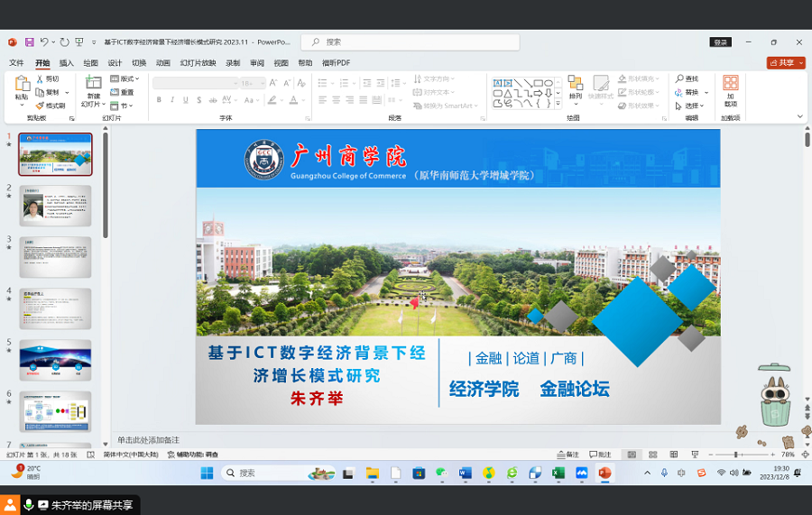Image resolution: width=812 pixels, height=515 pixels.
Task: Toggle the Comments (批注) pane in status bar
Action: point(600,455)
